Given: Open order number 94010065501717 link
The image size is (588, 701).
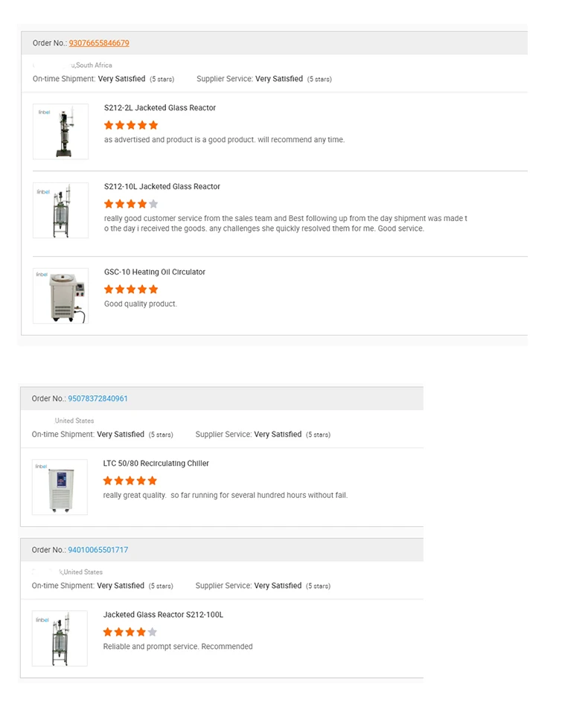Looking at the screenshot, I should point(98,550).
